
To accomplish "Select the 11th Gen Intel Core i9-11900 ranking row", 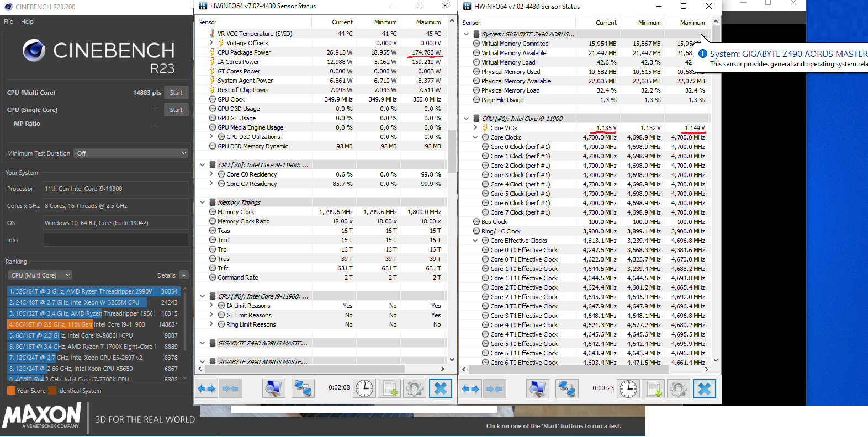I will 93,324.
